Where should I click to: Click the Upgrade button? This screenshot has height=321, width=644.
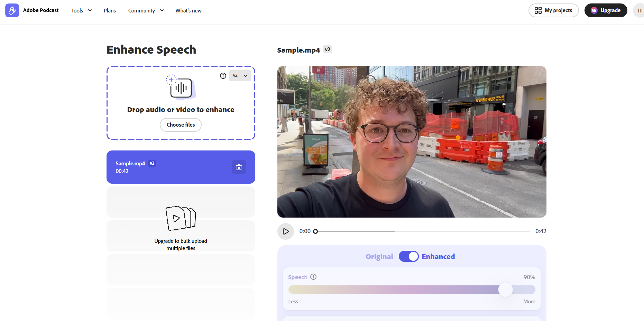(606, 10)
